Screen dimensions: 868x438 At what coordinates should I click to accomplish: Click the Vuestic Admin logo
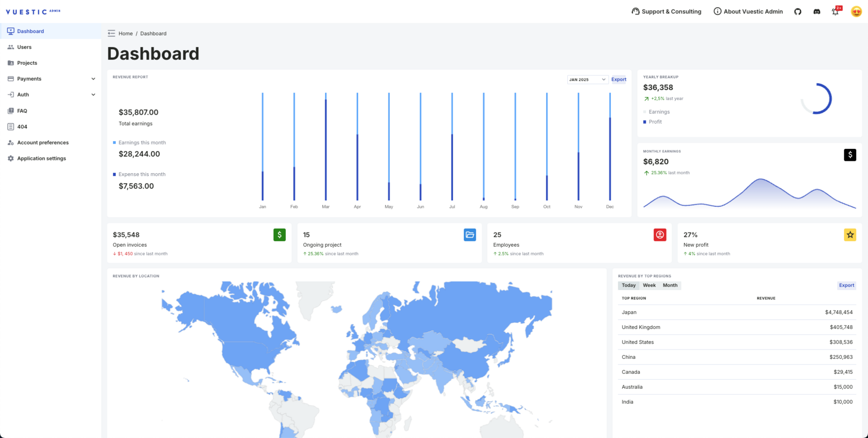[33, 11]
